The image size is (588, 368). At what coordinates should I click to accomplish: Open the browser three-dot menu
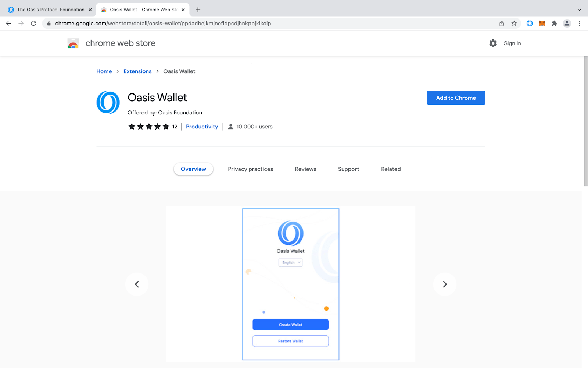pos(580,23)
